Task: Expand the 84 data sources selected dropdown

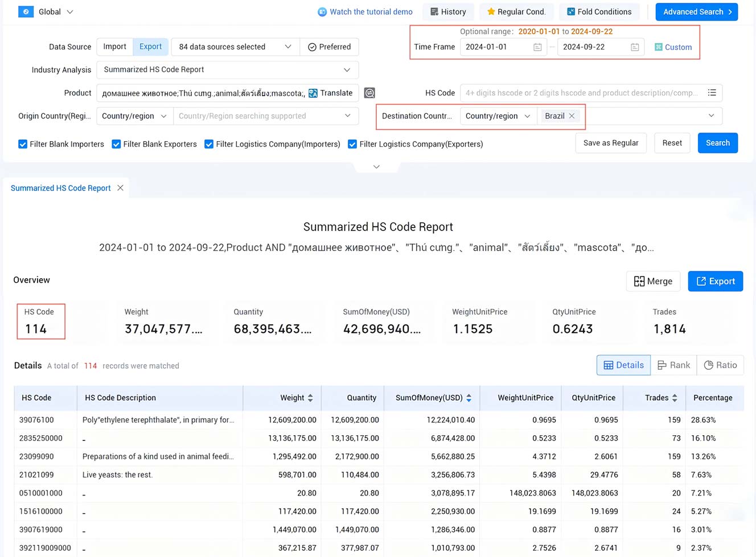Action: coord(235,47)
